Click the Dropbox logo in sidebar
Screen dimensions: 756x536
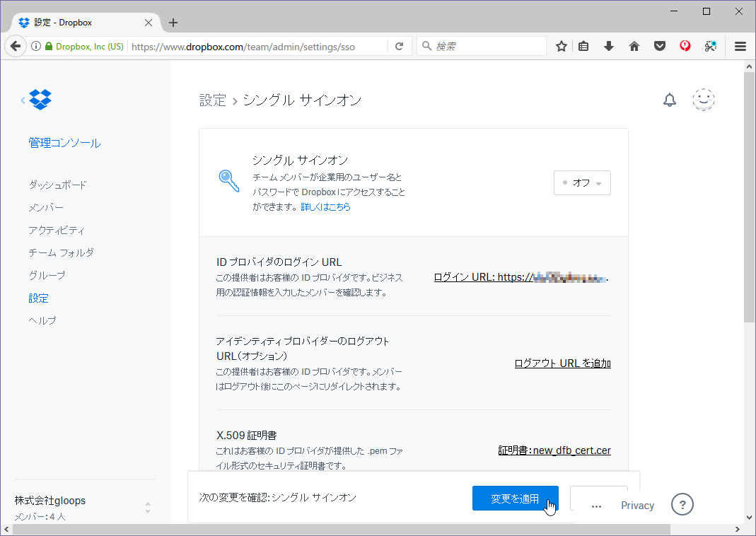coord(40,100)
